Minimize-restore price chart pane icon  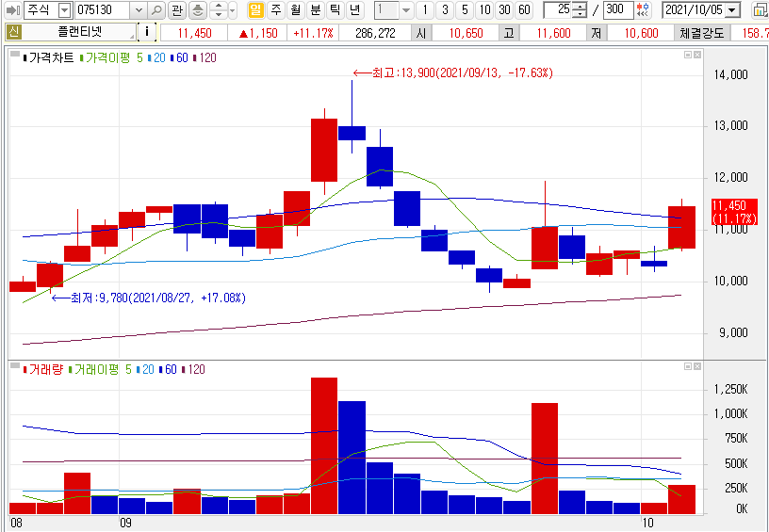point(688,55)
